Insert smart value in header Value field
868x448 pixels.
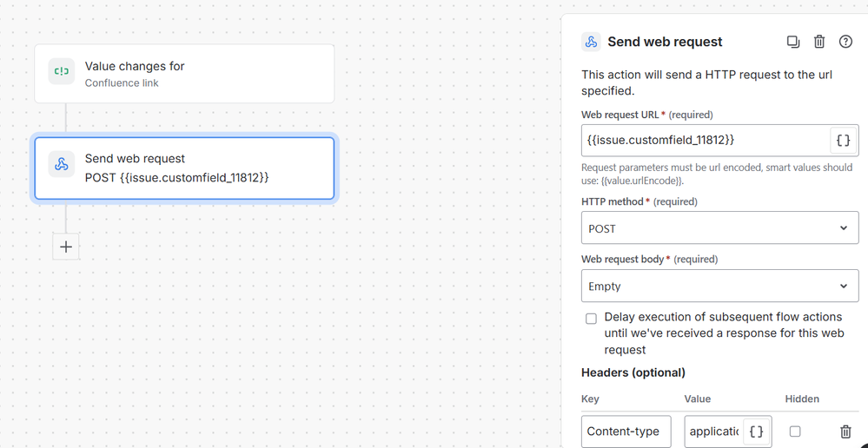tap(756, 432)
